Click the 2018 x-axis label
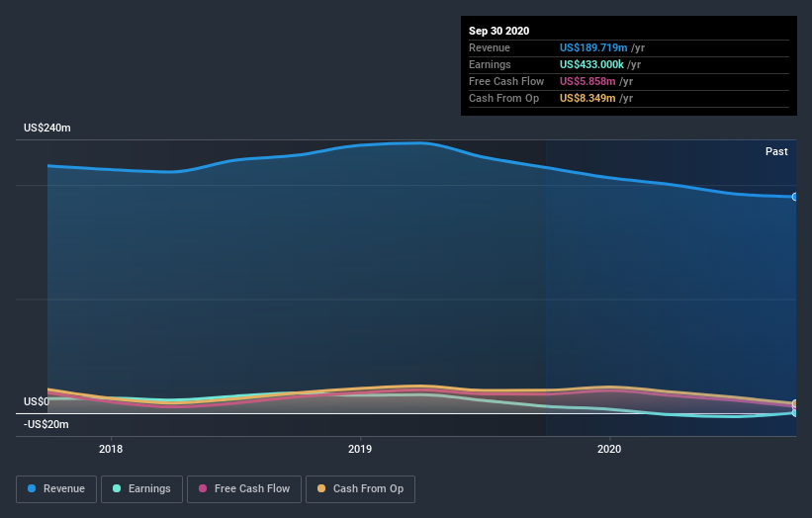The image size is (812, 518). coord(111,449)
